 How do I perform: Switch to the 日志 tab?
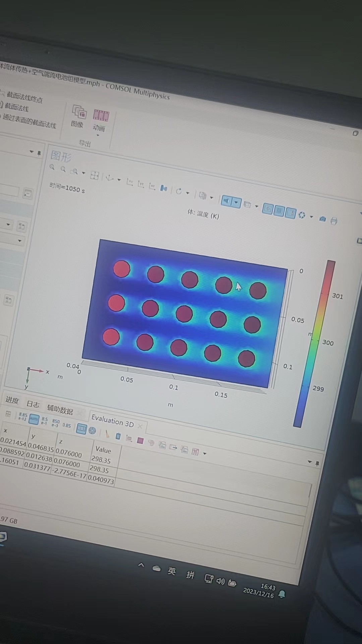point(33,404)
